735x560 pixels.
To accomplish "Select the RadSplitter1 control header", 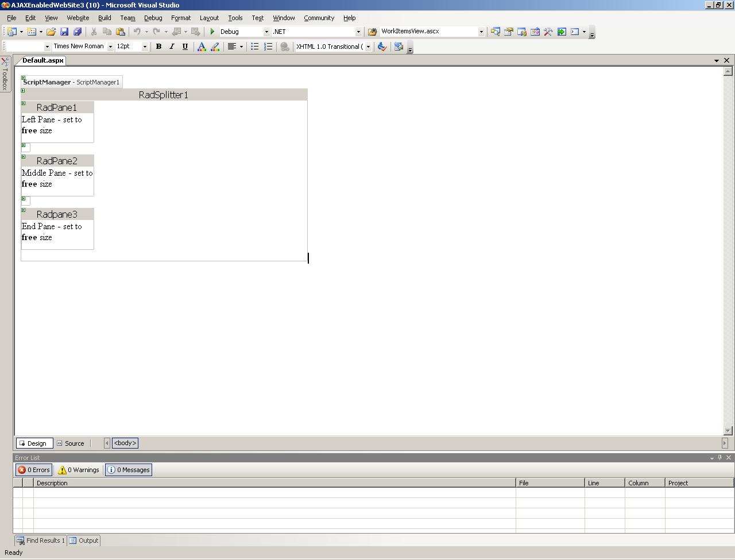I will point(164,95).
